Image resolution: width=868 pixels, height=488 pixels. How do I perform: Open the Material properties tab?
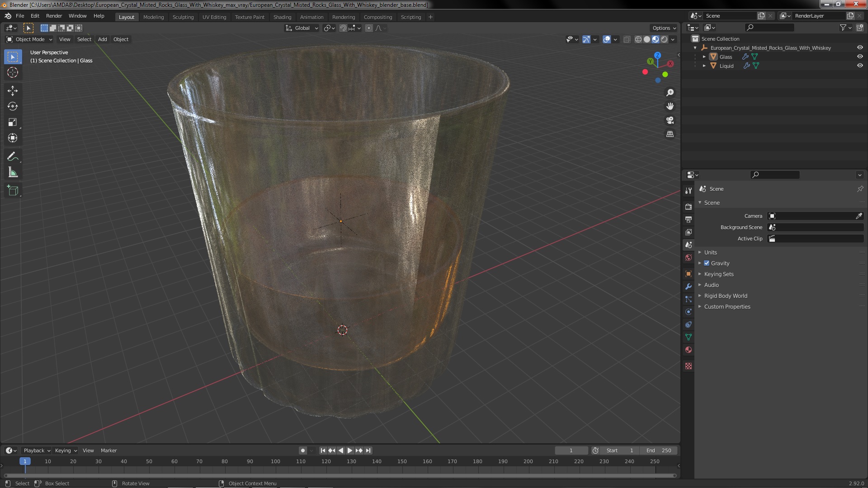(x=689, y=350)
